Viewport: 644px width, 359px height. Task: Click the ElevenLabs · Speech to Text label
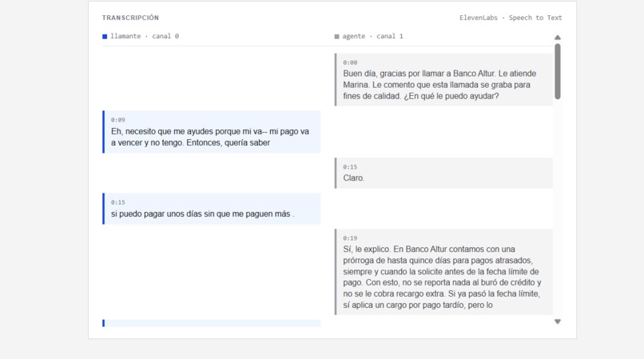coord(511,18)
